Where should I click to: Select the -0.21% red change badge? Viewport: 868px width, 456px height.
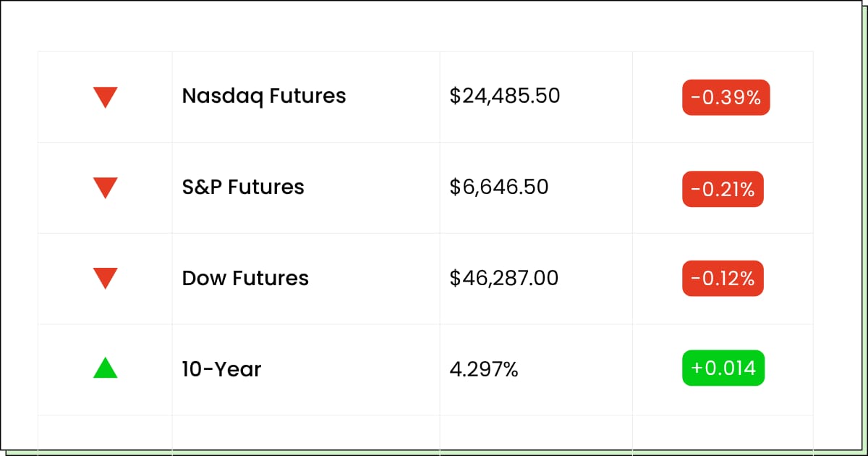[723, 189]
